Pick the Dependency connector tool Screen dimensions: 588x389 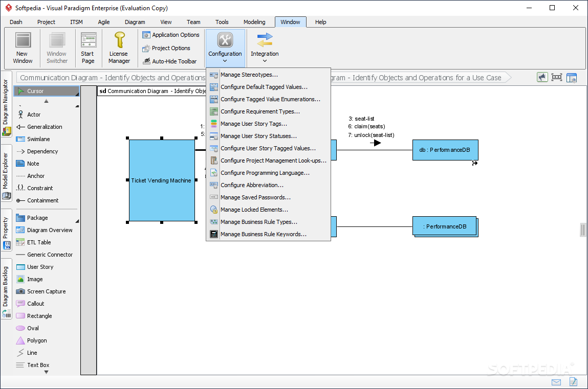47,151
